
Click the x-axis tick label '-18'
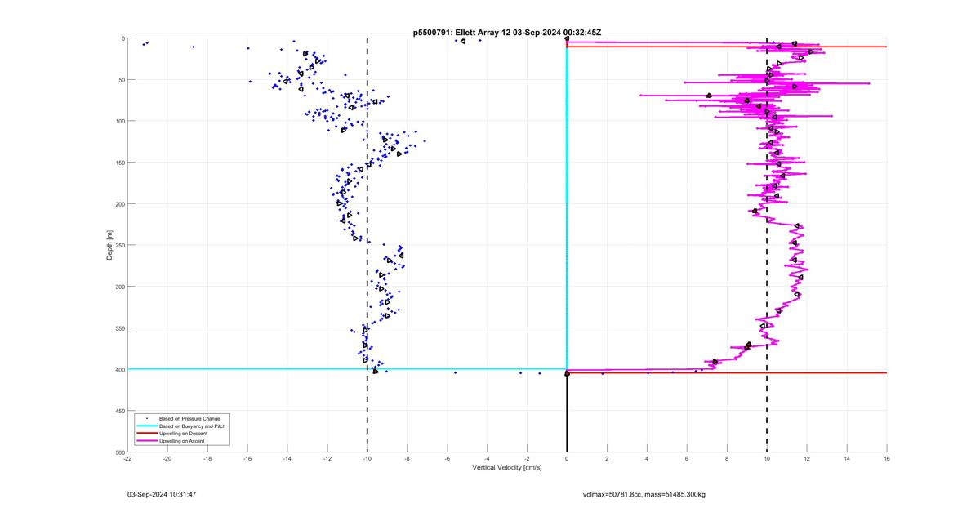(207, 459)
